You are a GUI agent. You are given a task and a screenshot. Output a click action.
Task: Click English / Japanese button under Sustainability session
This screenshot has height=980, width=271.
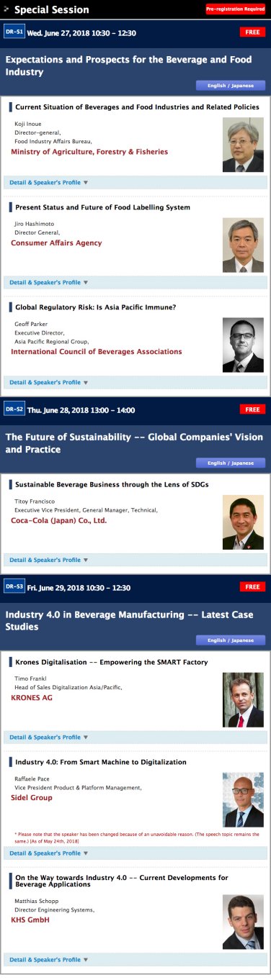231,463
